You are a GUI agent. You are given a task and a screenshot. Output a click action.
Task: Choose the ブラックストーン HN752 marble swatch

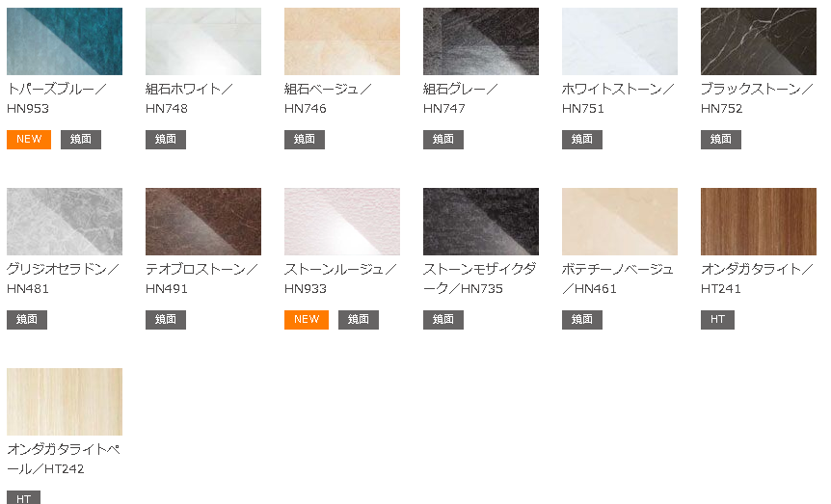coord(759,41)
